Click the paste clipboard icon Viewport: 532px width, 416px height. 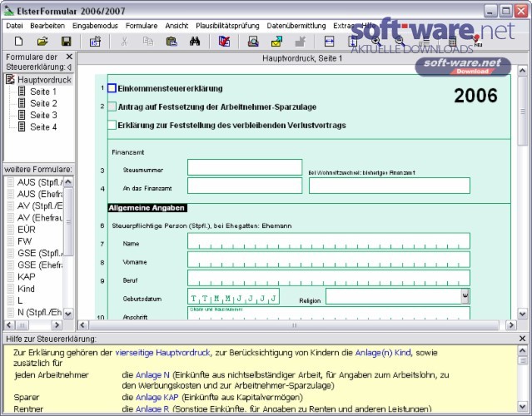(x=172, y=42)
